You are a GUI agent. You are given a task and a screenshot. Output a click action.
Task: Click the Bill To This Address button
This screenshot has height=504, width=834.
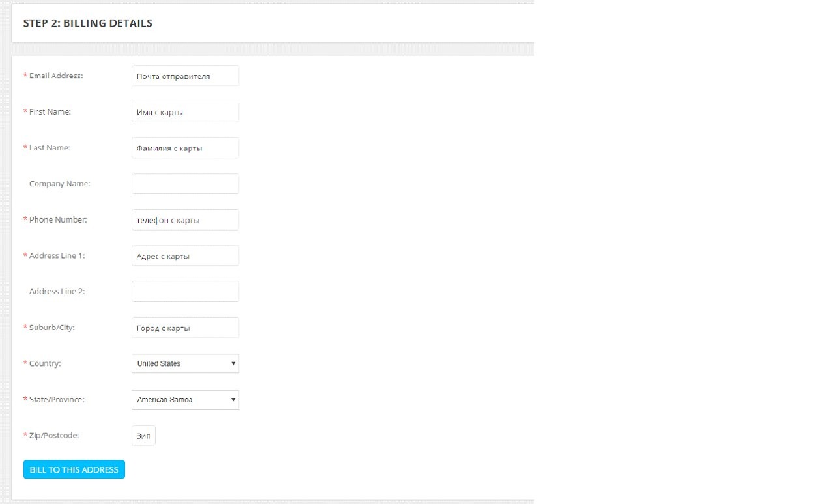click(x=74, y=469)
